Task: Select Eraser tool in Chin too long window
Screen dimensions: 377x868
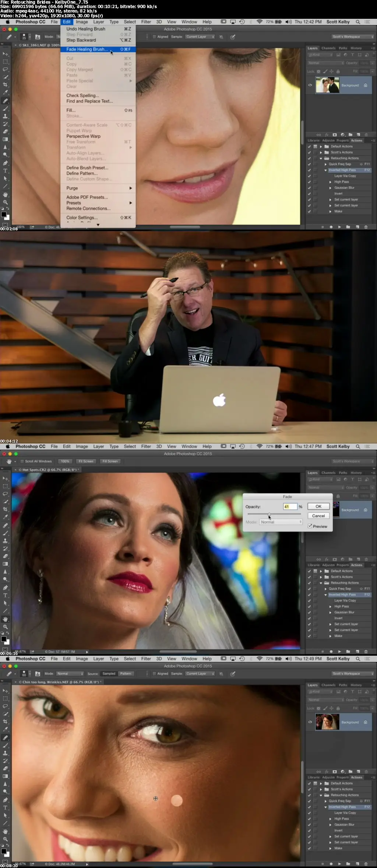Action: click(x=6, y=768)
